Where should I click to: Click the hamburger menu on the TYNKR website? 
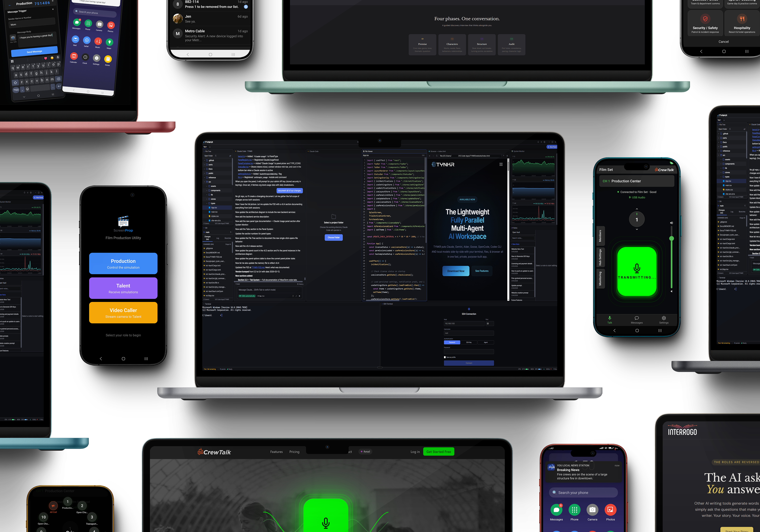coord(501,164)
